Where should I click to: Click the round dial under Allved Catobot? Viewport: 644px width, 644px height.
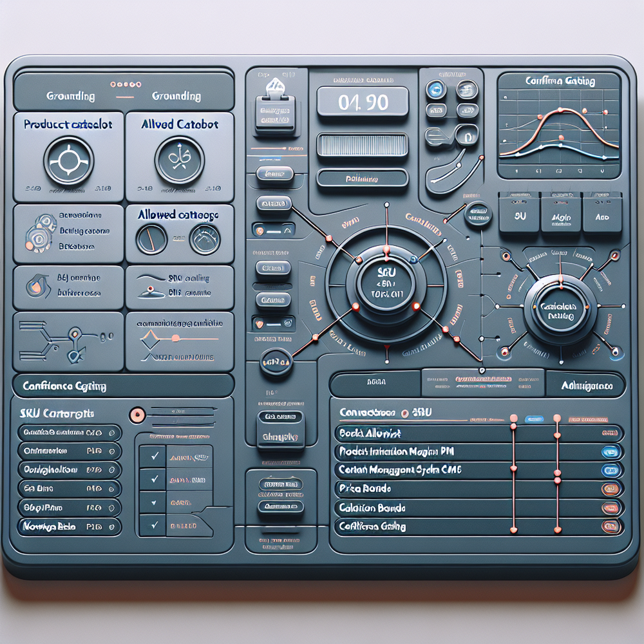180,160
